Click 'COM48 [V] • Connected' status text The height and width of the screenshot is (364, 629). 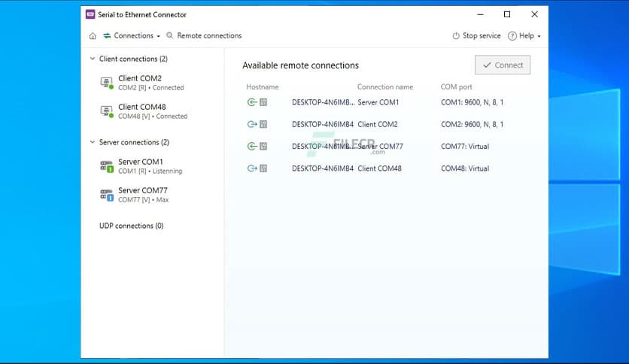coord(153,117)
